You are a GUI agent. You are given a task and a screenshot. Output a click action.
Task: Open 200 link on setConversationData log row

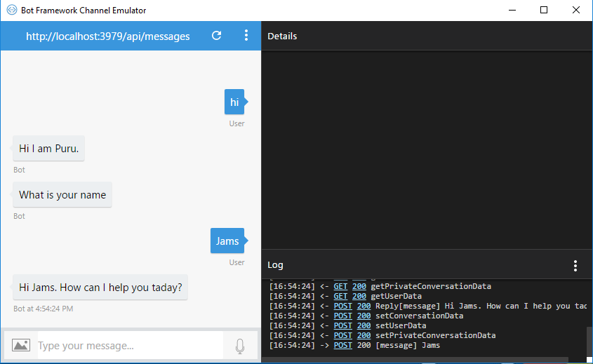coord(364,316)
